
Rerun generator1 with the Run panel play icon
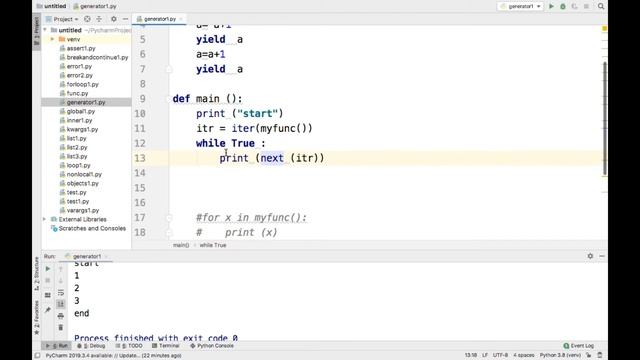tap(48, 269)
